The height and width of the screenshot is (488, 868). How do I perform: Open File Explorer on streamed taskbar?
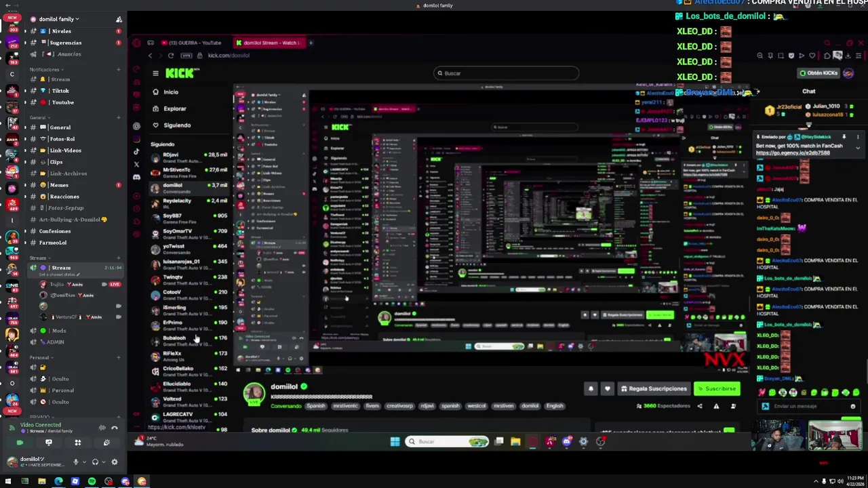click(515, 442)
